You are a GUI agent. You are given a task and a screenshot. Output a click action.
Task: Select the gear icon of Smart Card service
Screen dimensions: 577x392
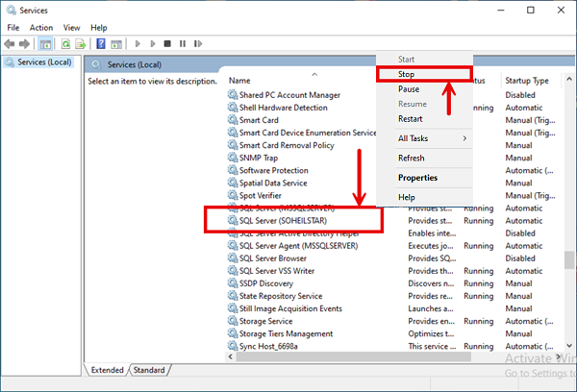point(233,120)
